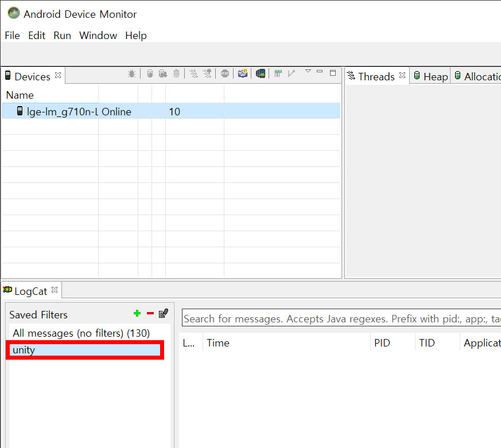Click the Start Method Profiling icon
This screenshot has height=448, width=501.
(207, 74)
